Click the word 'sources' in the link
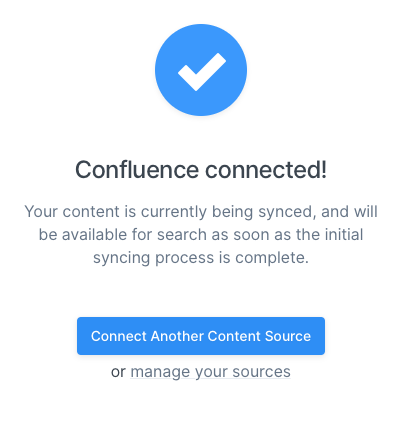This screenshot has width=409, height=421. [262, 372]
